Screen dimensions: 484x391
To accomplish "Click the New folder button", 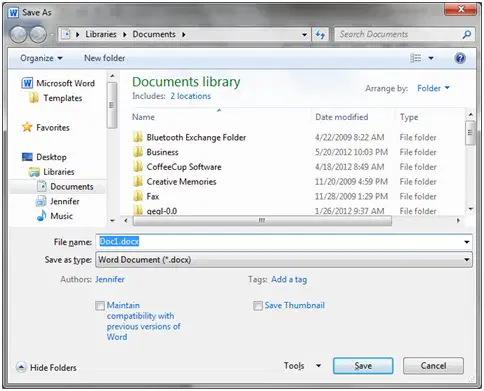I will pyautogui.click(x=104, y=58).
